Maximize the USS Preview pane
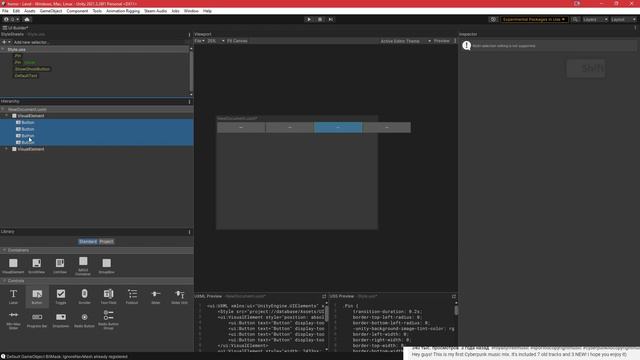The image size is (640, 360). pyautogui.click(x=453, y=296)
